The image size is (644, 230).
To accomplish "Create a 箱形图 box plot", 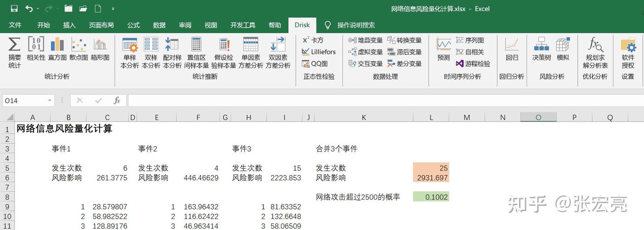I will click(100, 49).
